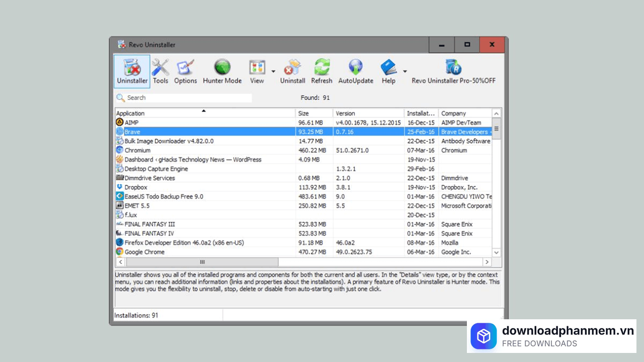644x362 pixels.
Task: Click the Search input field
Action: (189, 98)
